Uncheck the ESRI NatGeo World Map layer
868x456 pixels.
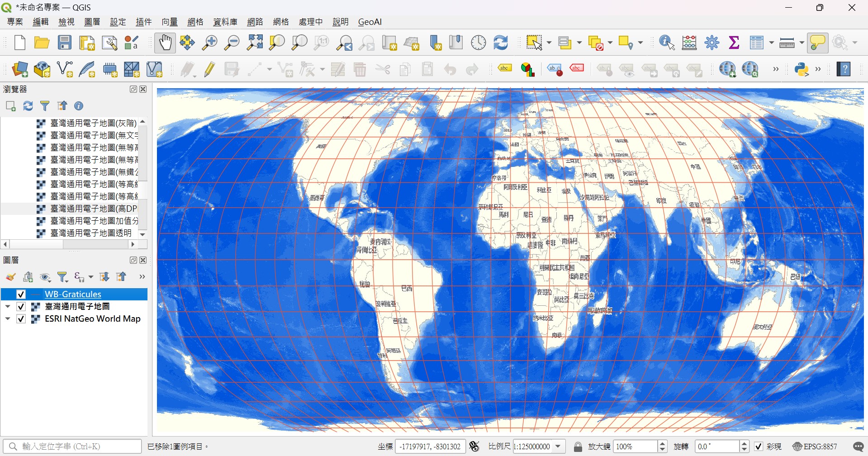click(21, 319)
